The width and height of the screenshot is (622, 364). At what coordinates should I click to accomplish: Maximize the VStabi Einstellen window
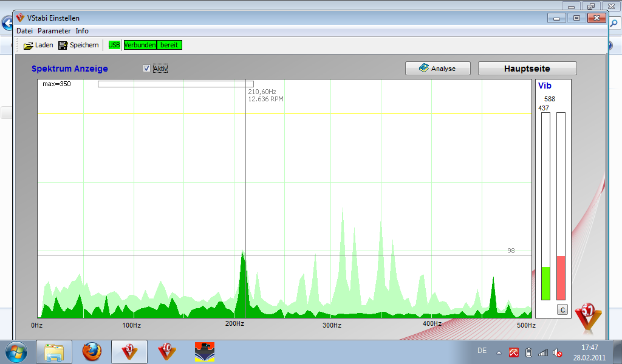pos(577,18)
